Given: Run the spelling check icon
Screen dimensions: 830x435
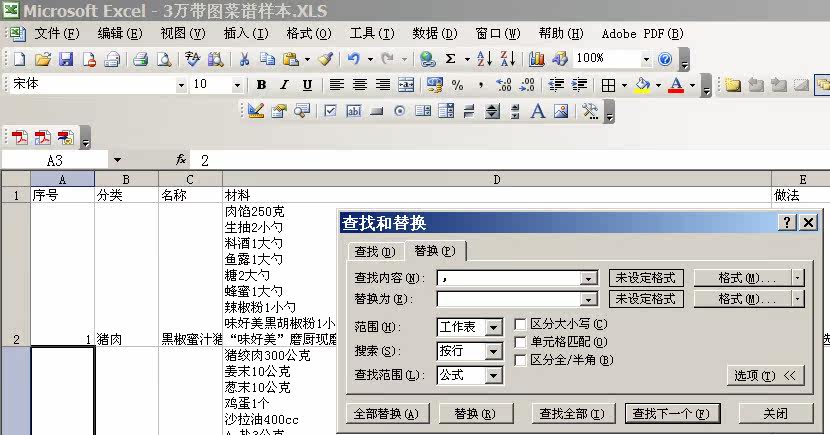Looking at the screenshot, I should (x=192, y=59).
